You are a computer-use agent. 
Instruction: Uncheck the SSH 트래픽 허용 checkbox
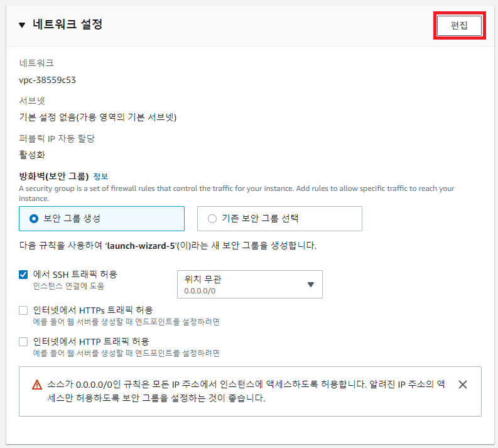(x=23, y=275)
